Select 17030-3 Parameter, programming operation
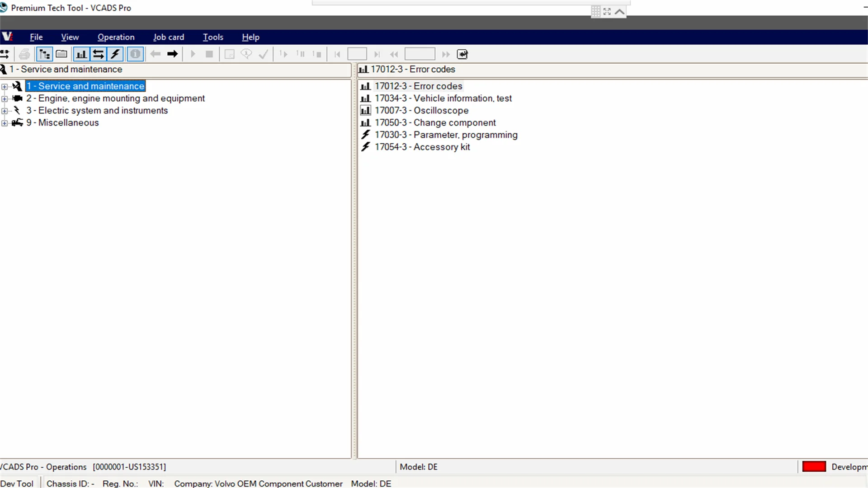Viewport: 868px width, 488px height. point(445,135)
